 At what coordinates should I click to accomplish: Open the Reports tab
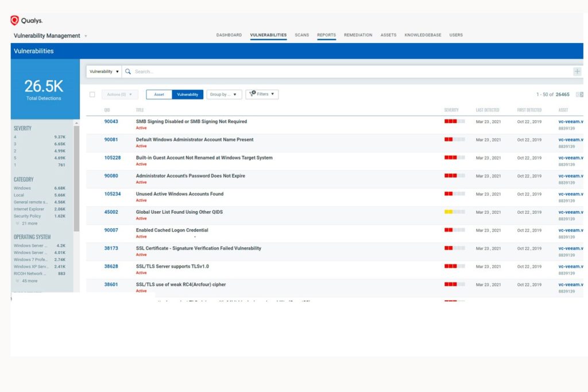tap(327, 35)
